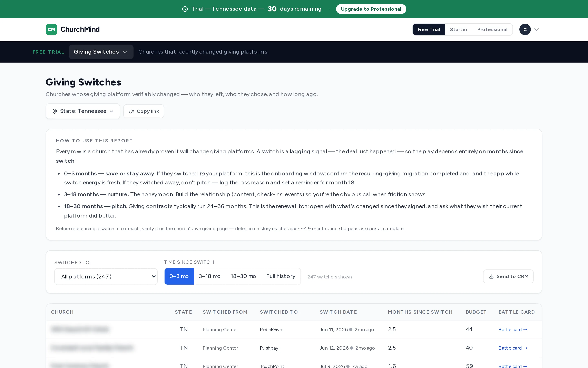Click the Send to CRM button
588x368 pixels.
pyautogui.click(x=508, y=276)
